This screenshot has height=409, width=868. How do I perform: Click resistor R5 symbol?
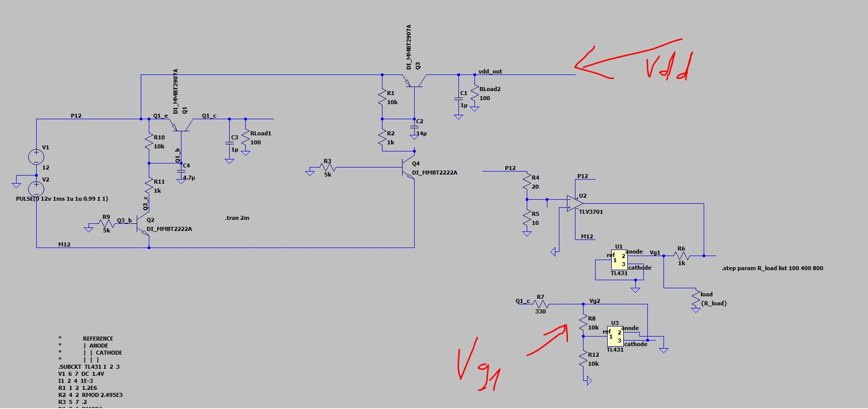pos(527,218)
